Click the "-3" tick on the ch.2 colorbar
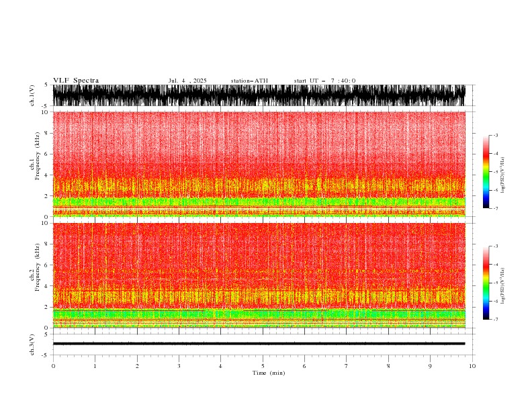This screenshot has height=411, width=532. pos(496,246)
